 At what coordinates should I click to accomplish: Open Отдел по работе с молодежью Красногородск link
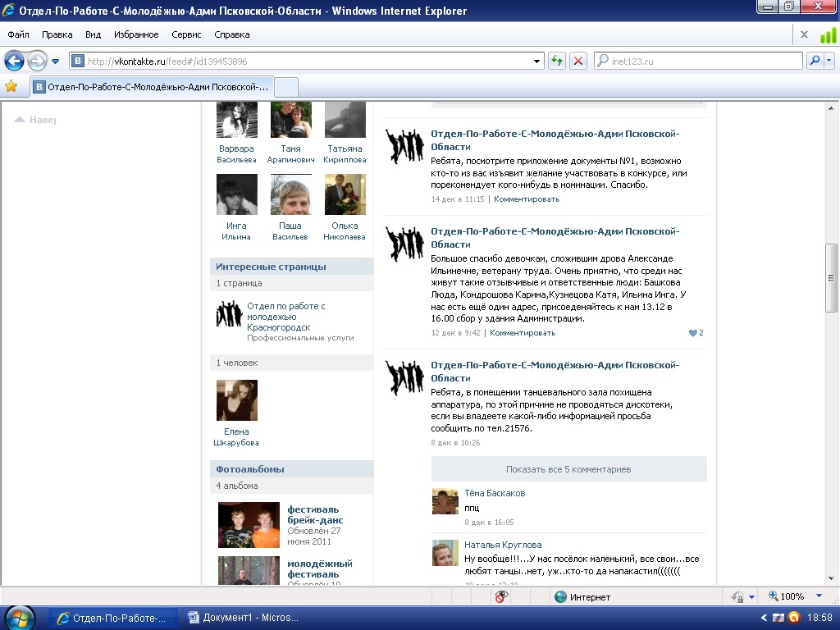[286, 317]
